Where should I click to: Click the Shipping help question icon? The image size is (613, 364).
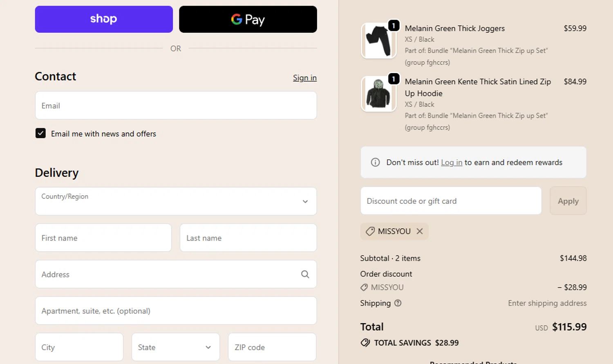[x=398, y=303]
